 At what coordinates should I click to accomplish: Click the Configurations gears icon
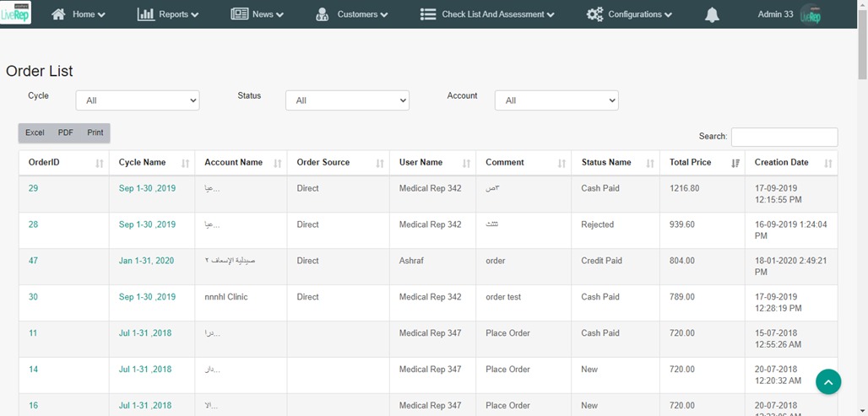(x=595, y=14)
